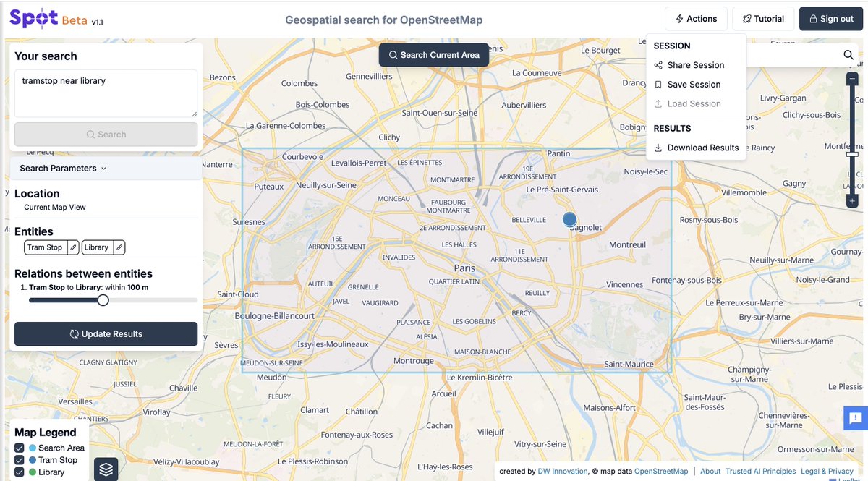Click the Download Results download icon
Viewport: 868px width, 481px height.
(658, 148)
